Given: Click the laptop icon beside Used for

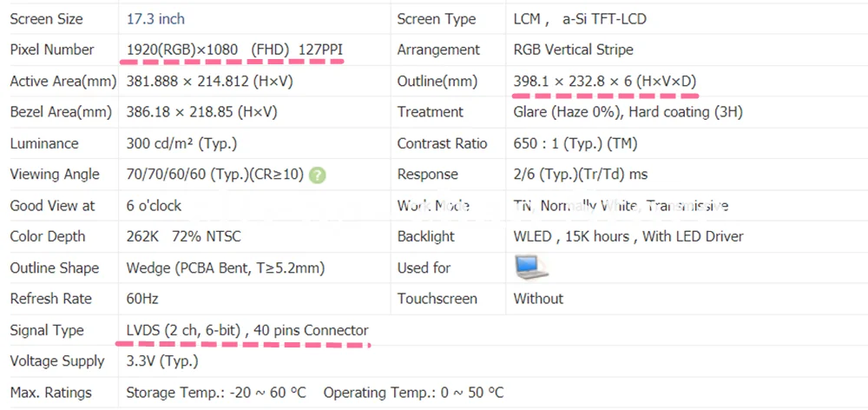Looking at the screenshot, I should tap(531, 267).
